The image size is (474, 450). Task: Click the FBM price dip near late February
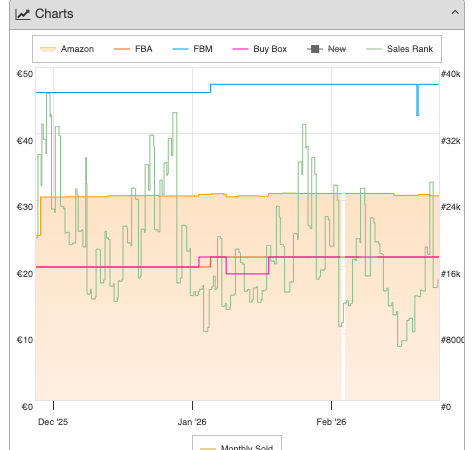click(417, 100)
